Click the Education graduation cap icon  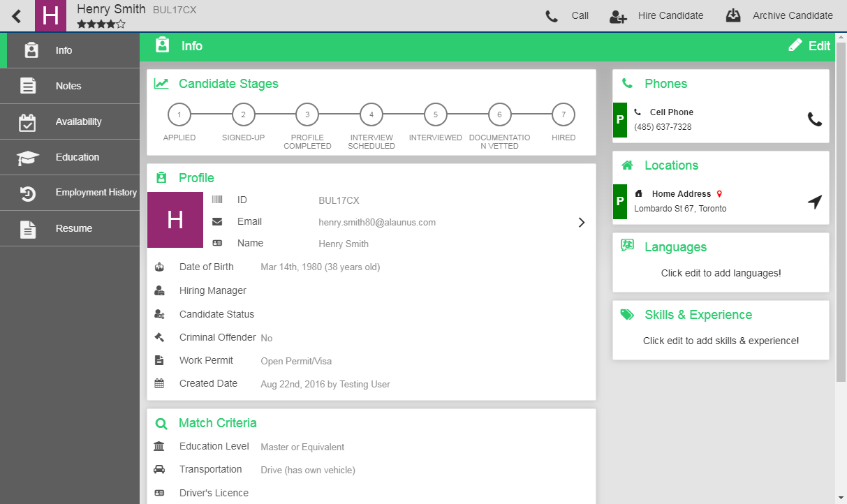point(28,158)
